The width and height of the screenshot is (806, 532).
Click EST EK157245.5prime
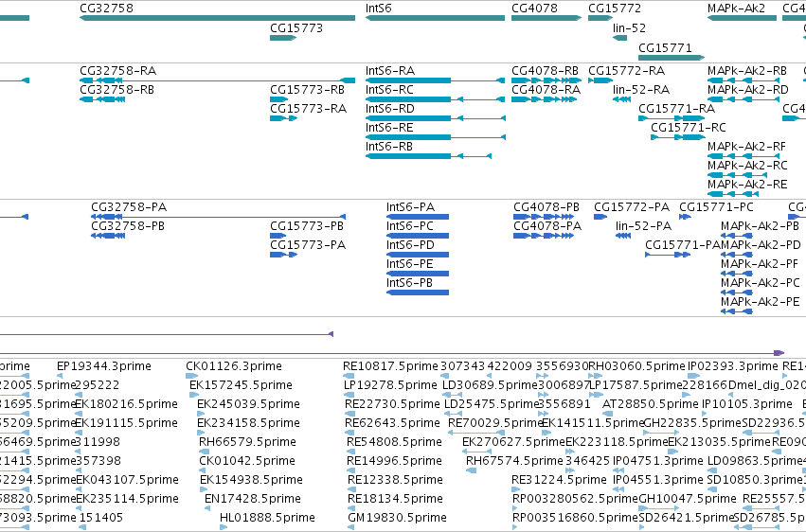[194, 395]
